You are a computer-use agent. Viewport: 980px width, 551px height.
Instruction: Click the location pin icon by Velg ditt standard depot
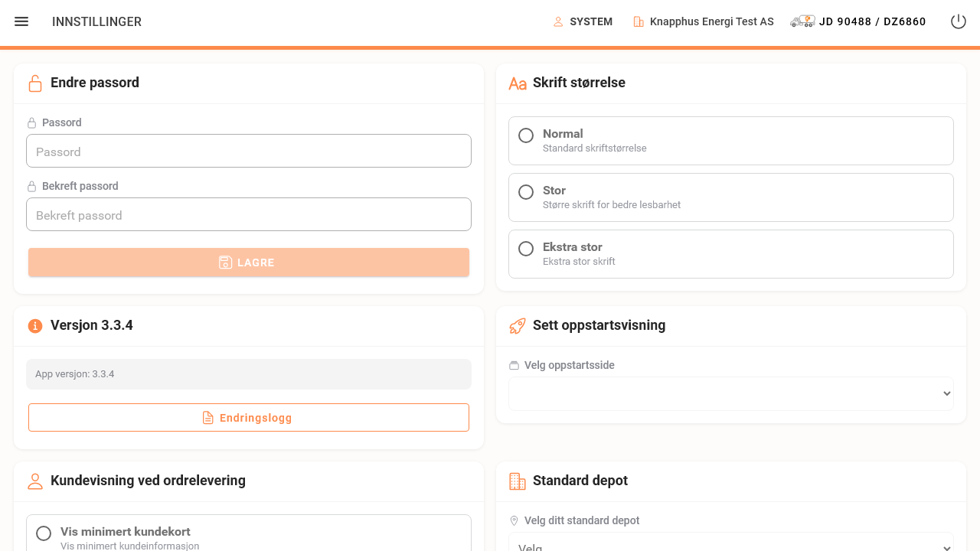[514, 520]
